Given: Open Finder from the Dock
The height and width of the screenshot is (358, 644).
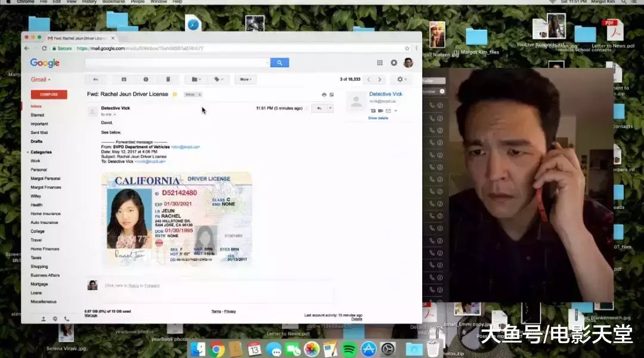Looking at the screenshot, I should click(x=197, y=350).
